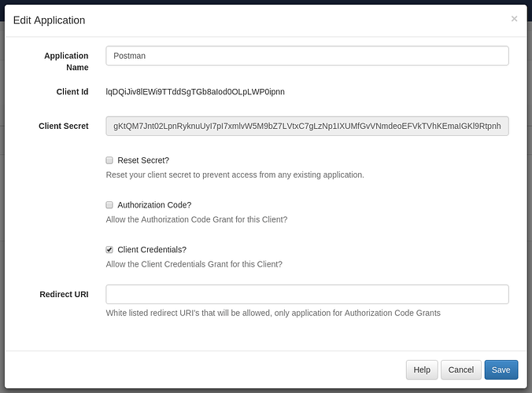This screenshot has height=393, width=532.
Task: Uncheck the Client Credentials checkbox
Action: [109, 250]
